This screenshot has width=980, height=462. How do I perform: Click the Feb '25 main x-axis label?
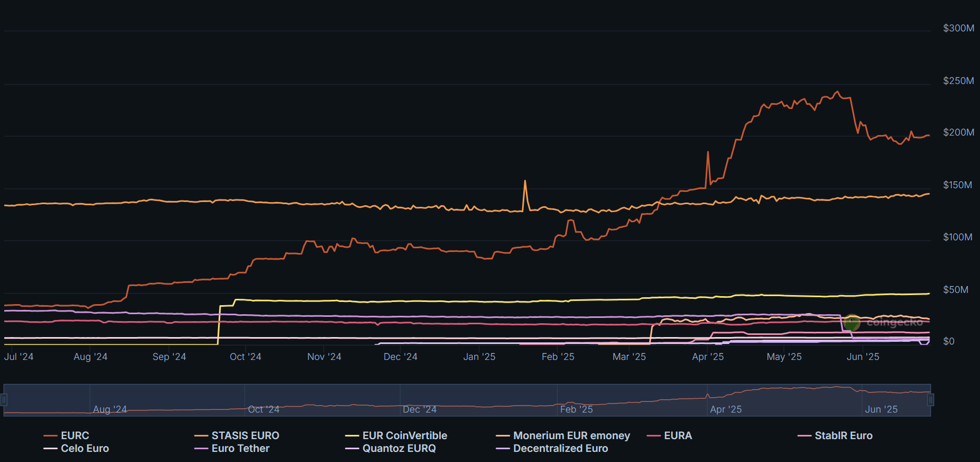coord(558,357)
